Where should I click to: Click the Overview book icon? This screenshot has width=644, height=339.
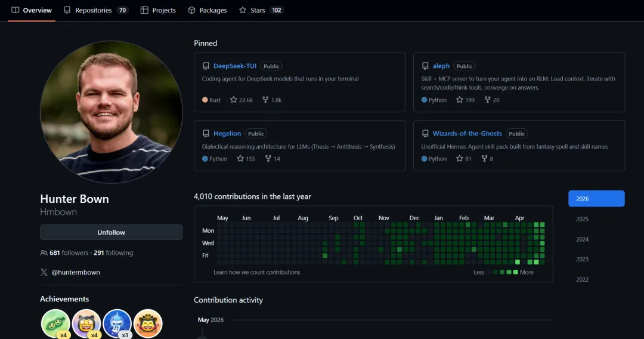[15, 10]
